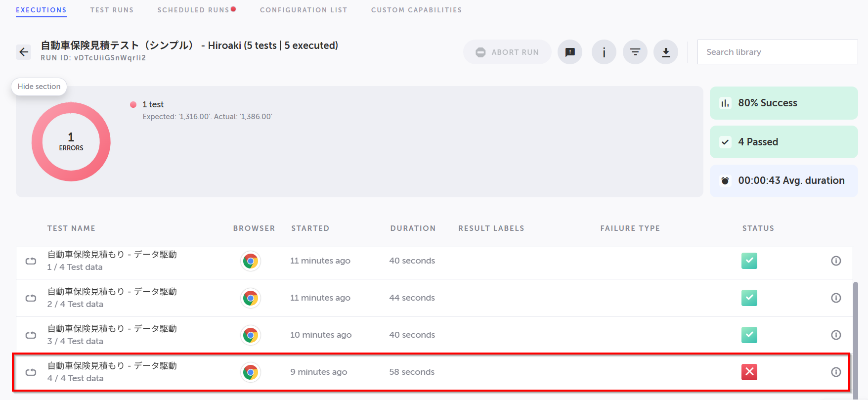Click the loop icon for 1 / 4 Test data
Screen dimensions: 868x400
(31, 261)
